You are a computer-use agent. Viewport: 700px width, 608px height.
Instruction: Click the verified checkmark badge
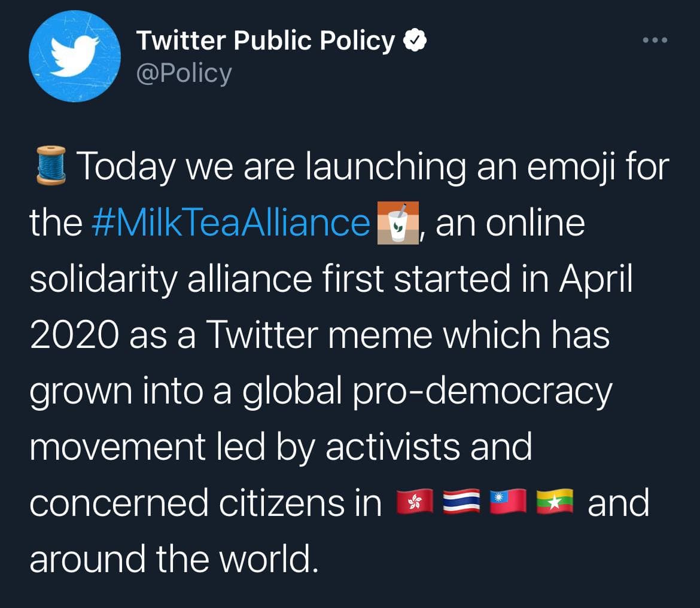[415, 39]
